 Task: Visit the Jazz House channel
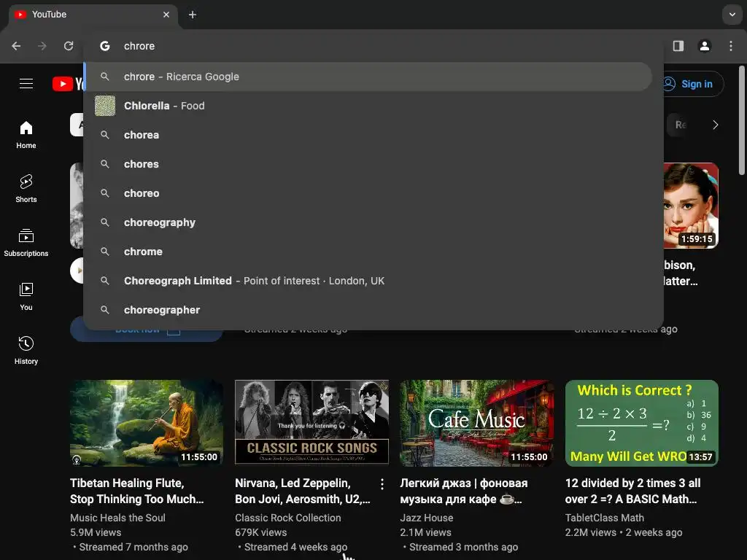pos(426,518)
